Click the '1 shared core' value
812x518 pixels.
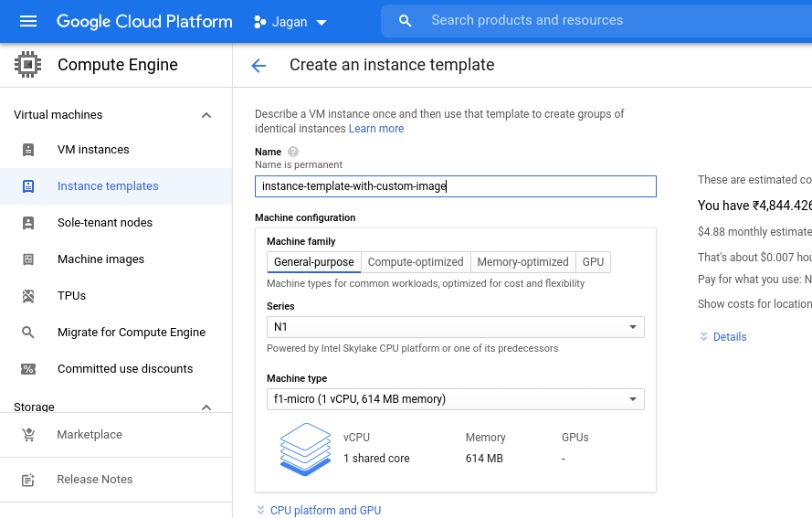[376, 459]
